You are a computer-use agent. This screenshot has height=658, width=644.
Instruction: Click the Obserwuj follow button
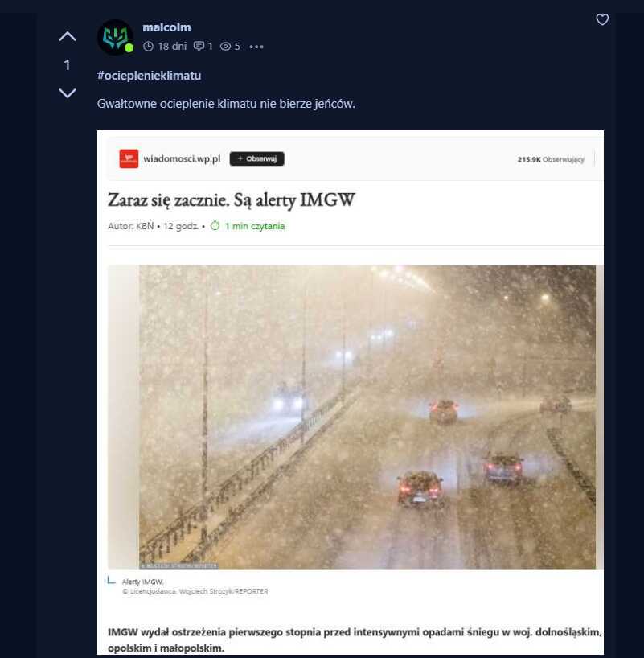[256, 158]
